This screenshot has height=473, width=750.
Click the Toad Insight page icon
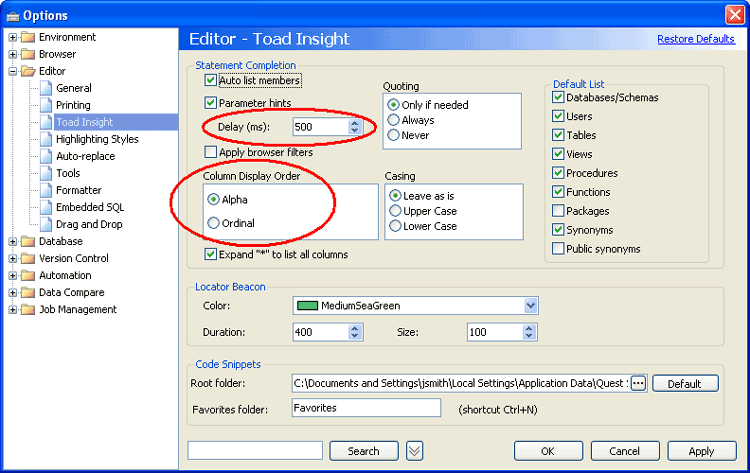(46, 122)
